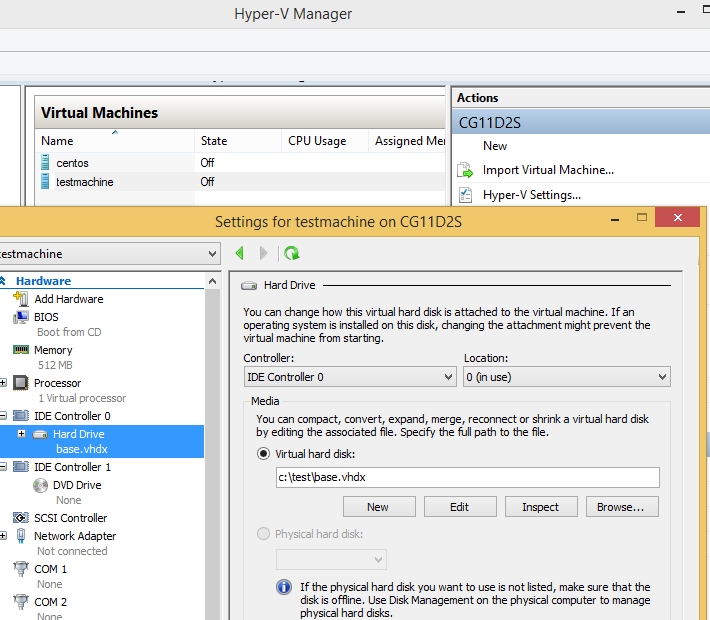
Task: Select COM 1 in the tree
Action: [x=50, y=569]
